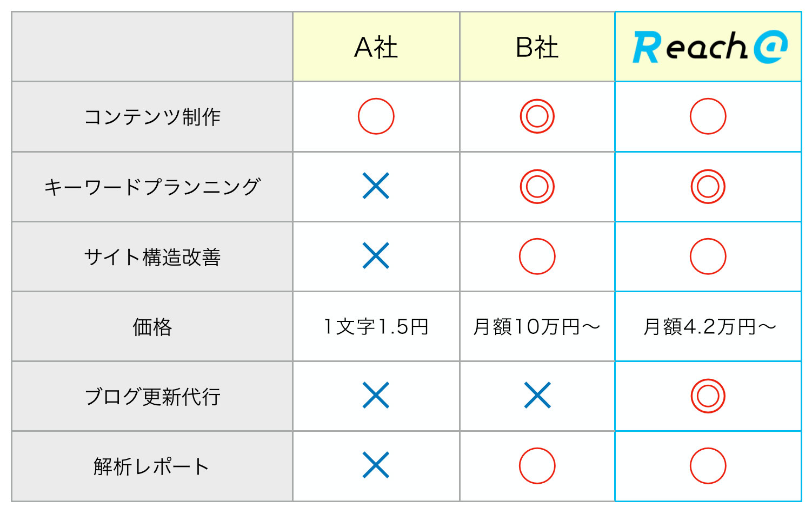Click Reach@'s double circle for ブログ更新代行
Image resolution: width=812 pixels, height=513 pixels.
coord(708,396)
